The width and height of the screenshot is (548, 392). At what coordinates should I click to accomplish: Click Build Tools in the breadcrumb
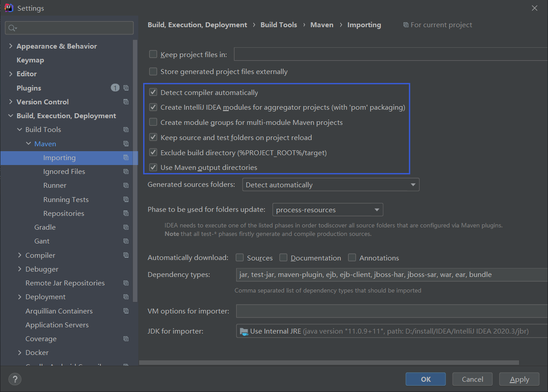pyautogui.click(x=279, y=25)
